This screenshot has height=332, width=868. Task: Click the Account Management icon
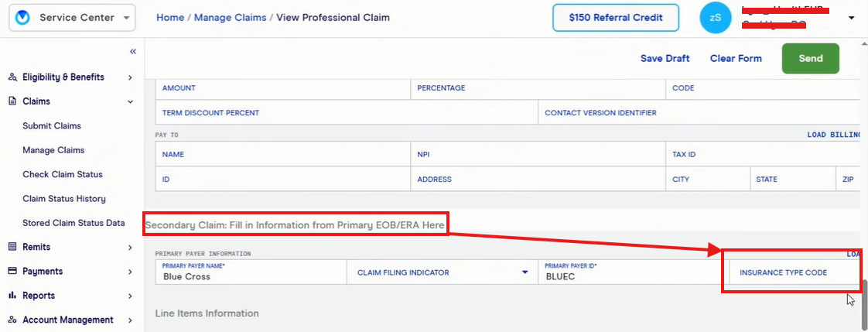pyautogui.click(x=12, y=320)
